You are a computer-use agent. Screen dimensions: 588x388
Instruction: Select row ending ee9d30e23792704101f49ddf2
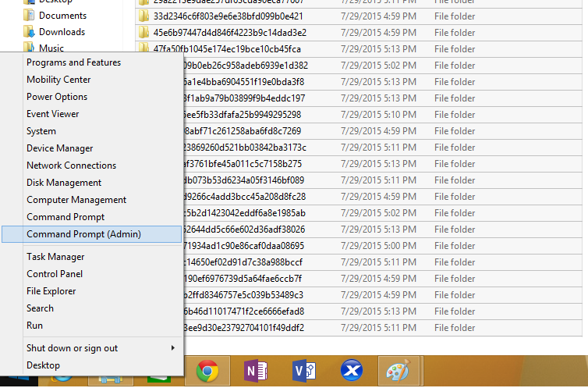click(382, 328)
